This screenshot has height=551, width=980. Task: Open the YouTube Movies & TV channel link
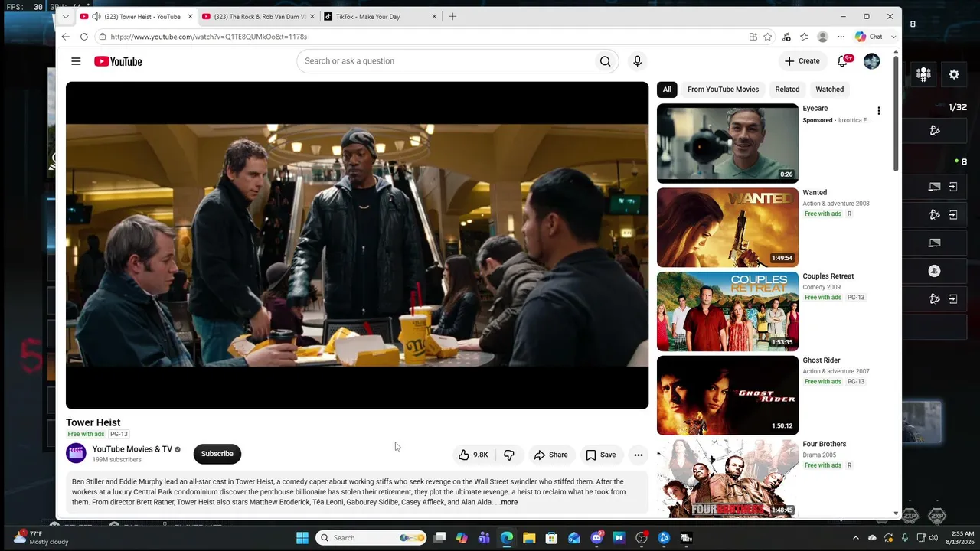pos(132,449)
